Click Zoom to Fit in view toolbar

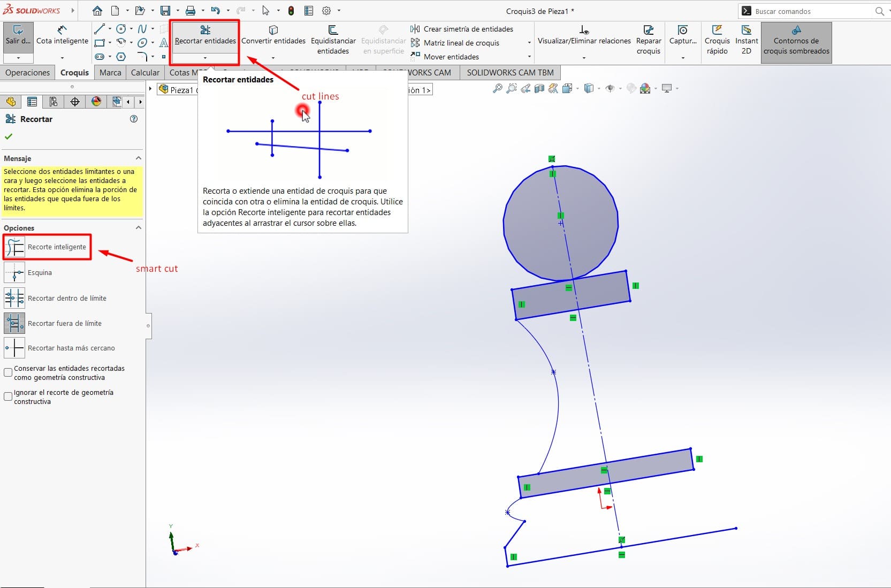pos(498,88)
